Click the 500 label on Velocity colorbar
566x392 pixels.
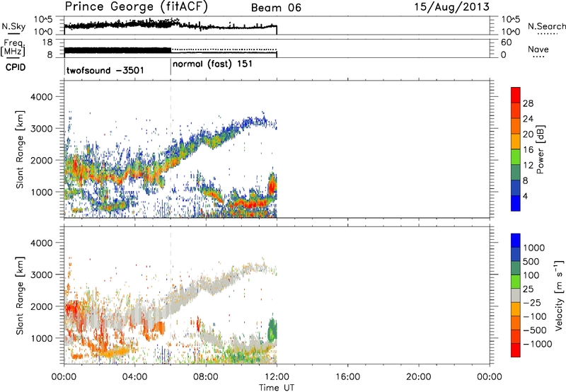pyautogui.click(x=531, y=262)
